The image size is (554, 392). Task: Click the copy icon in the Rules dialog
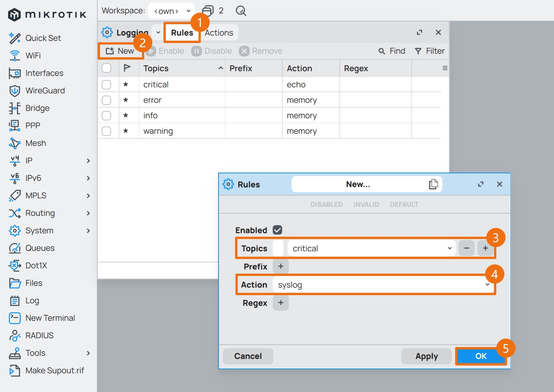[433, 184]
